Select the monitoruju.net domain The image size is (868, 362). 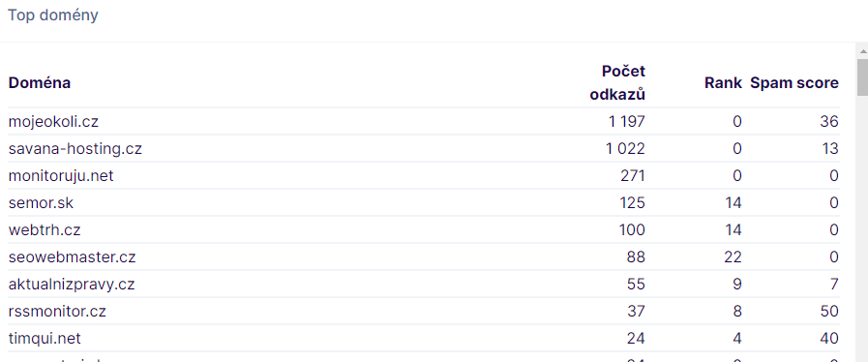click(61, 176)
